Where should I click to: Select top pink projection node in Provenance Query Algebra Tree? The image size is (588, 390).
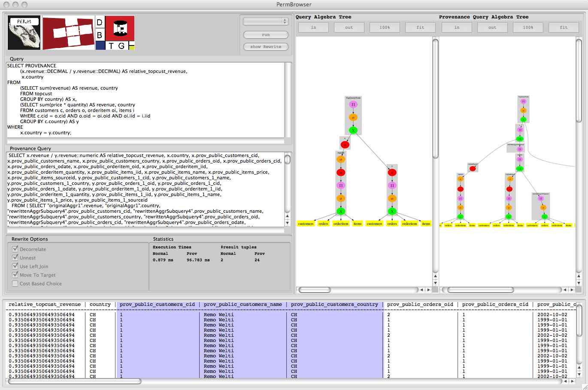click(523, 101)
